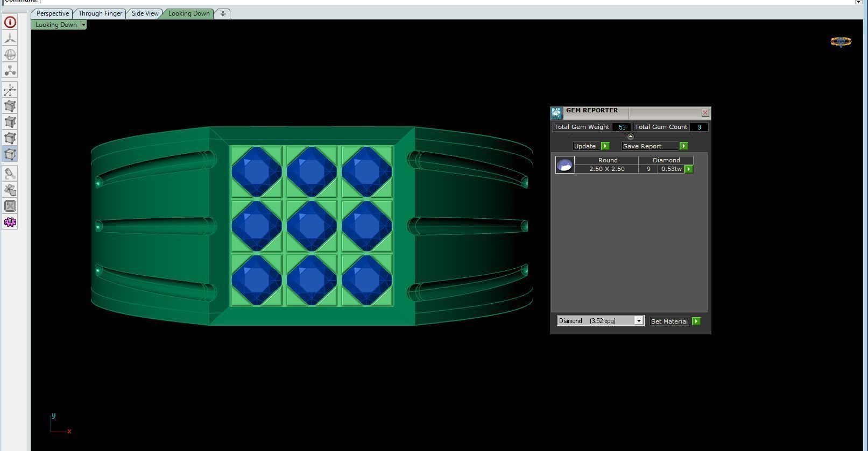Open the purple gear settings icon
This screenshot has height=451, width=868.
click(x=10, y=222)
